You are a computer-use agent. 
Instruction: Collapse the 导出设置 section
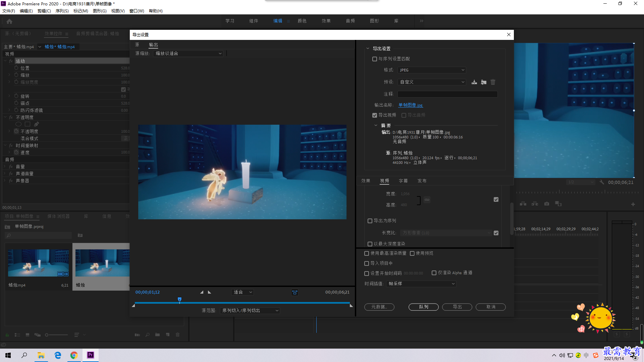368,49
